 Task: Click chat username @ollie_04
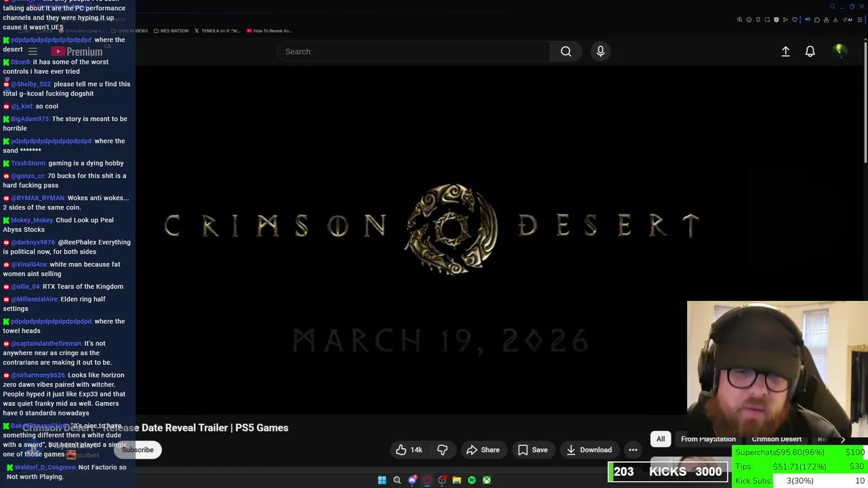26,286
